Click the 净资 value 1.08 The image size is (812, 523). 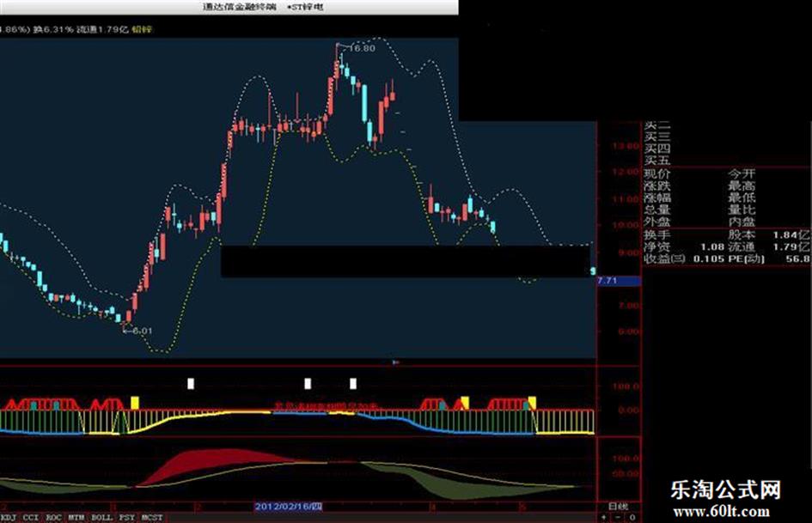click(712, 247)
